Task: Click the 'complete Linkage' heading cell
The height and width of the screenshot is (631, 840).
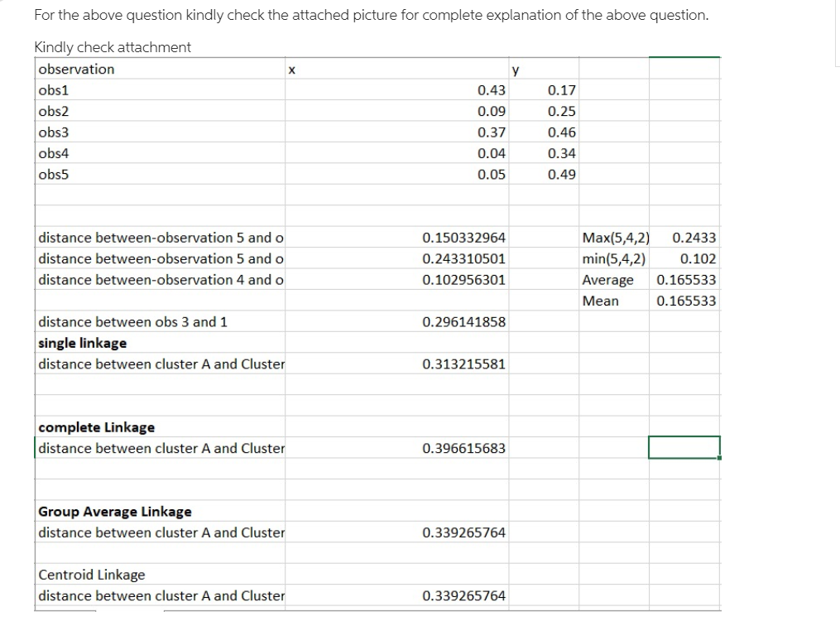Action: [x=160, y=427]
